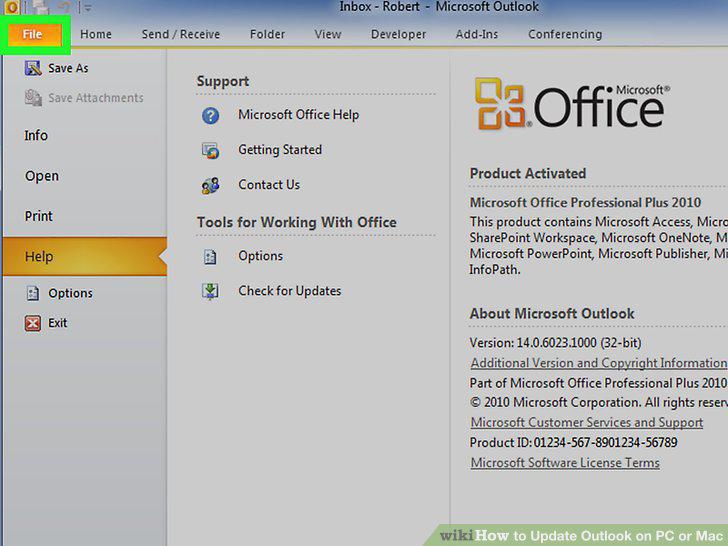Switch to the Folder tab
Viewport: 728px width, 546px height.
point(267,34)
